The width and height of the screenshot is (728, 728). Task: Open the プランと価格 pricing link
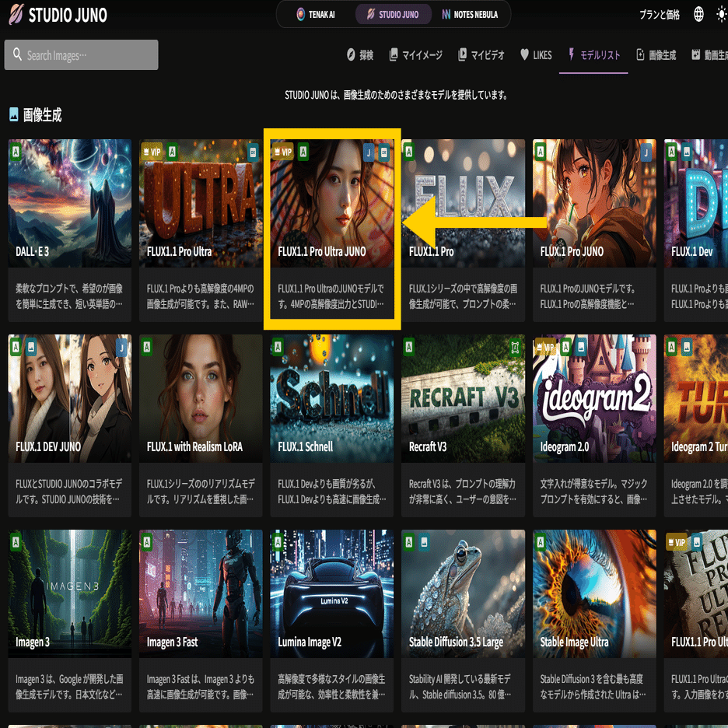660,15
